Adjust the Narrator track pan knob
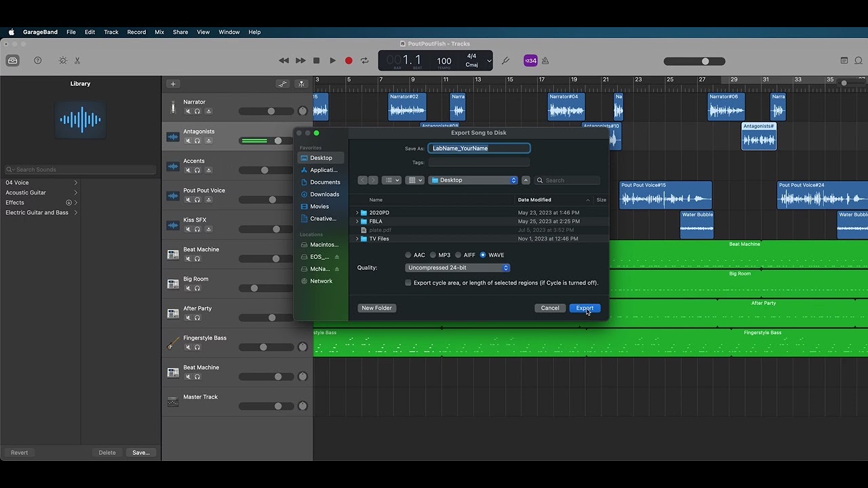 click(x=302, y=111)
